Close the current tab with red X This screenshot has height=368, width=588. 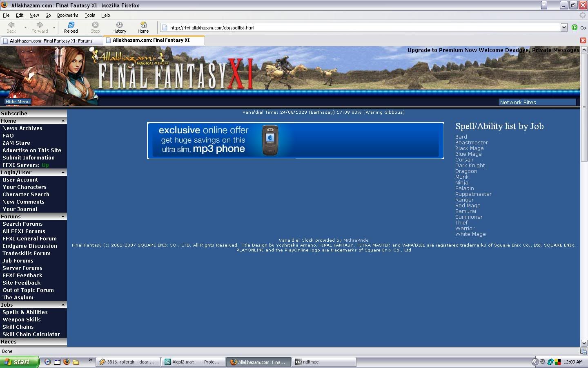(x=583, y=40)
